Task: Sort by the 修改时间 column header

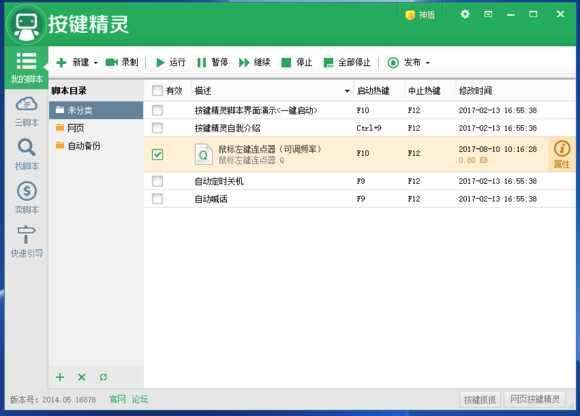Action: pyautogui.click(x=475, y=91)
